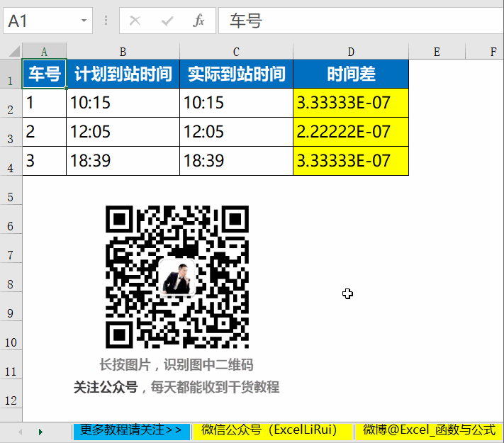Click the next sheet navigation arrow
Screen dimensions: 504x443
coord(40,432)
